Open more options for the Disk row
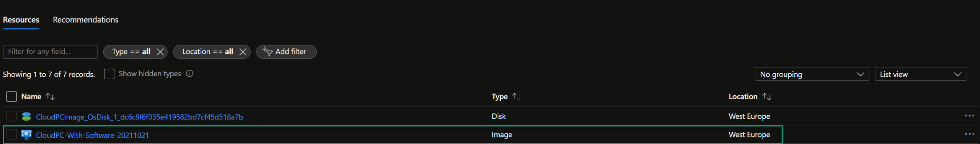980x144 pixels. 969,116
